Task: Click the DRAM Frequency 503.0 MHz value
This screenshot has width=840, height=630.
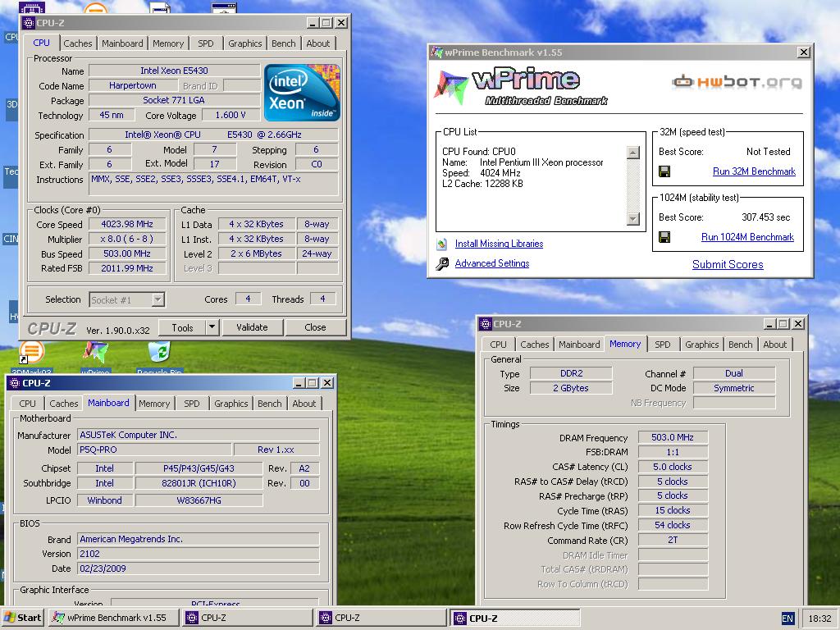Action: click(x=673, y=437)
